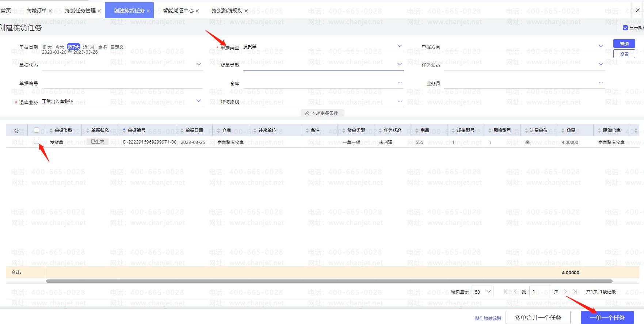Sort by the 明细仓库 column arrows
This screenshot has width=644, height=324.
[599, 130]
